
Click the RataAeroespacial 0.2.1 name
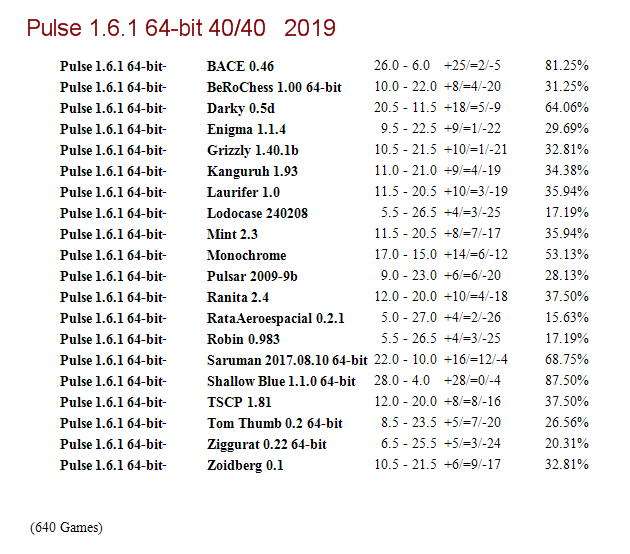click(276, 318)
